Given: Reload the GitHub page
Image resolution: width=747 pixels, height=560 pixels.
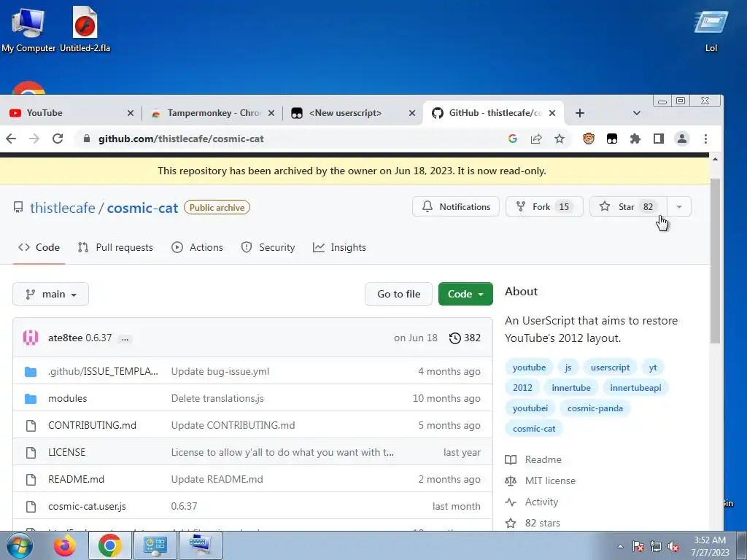Looking at the screenshot, I should [x=58, y=139].
